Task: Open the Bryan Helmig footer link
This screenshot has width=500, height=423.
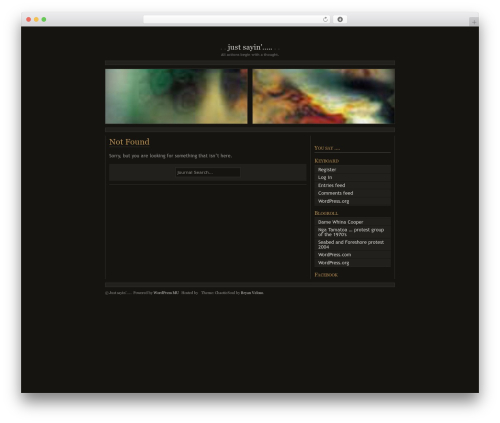Action: (252, 293)
